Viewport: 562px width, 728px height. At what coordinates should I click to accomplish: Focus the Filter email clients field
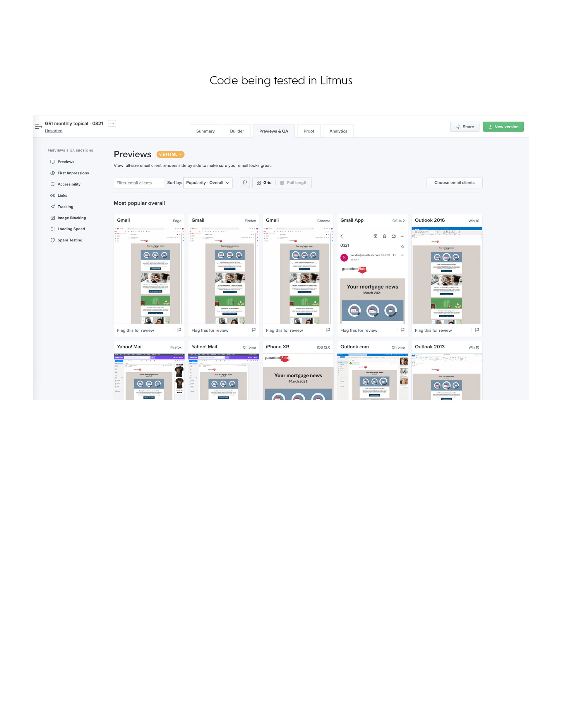[139, 183]
